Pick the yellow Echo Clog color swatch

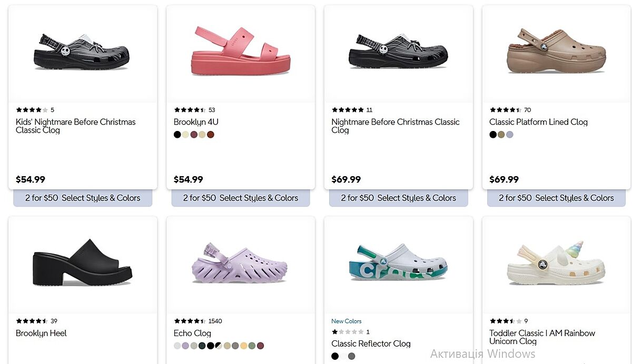point(244,346)
